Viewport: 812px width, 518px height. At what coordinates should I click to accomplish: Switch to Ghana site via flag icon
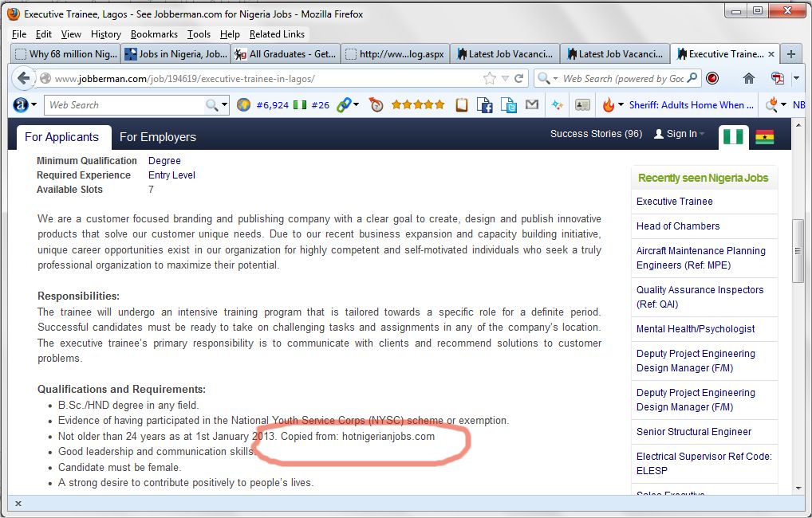point(764,137)
